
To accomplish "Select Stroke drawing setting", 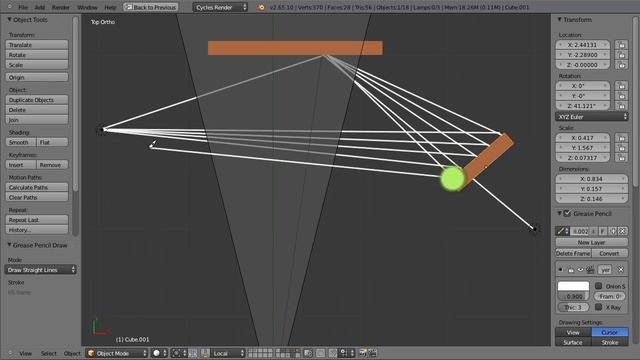I will click(x=610, y=342).
